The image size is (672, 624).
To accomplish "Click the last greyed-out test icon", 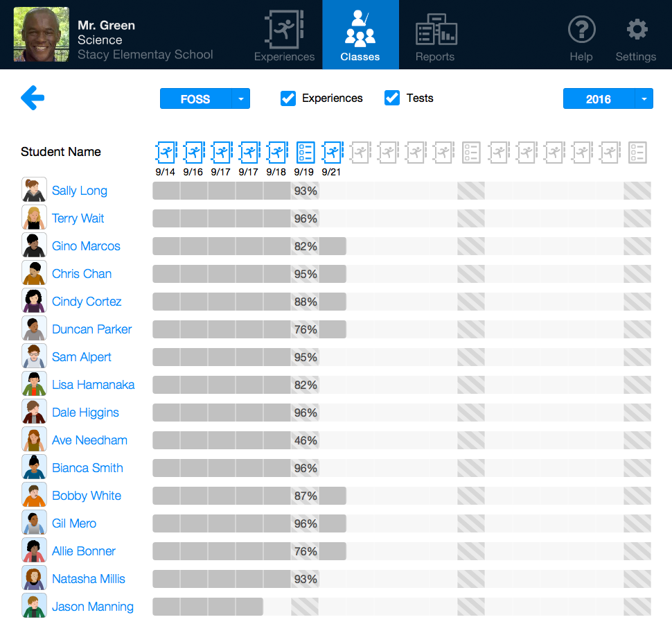I will [x=637, y=153].
